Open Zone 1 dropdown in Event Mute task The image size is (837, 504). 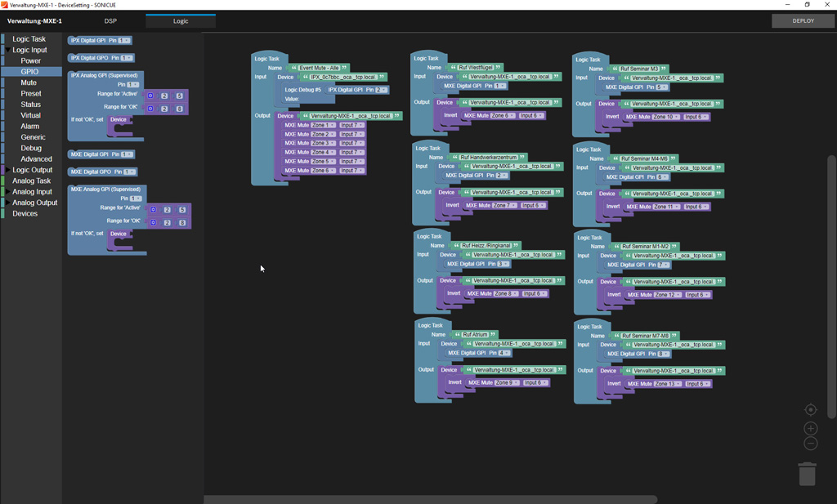click(323, 125)
